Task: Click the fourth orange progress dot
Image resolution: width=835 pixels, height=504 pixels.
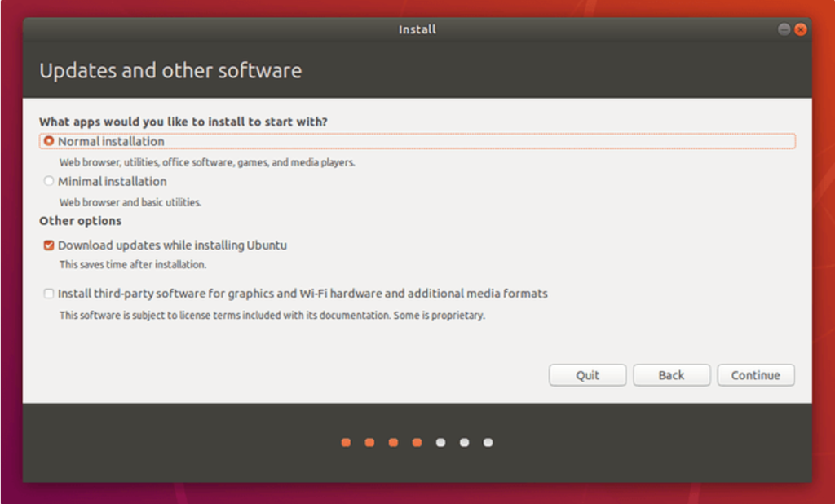Action: [x=417, y=443]
